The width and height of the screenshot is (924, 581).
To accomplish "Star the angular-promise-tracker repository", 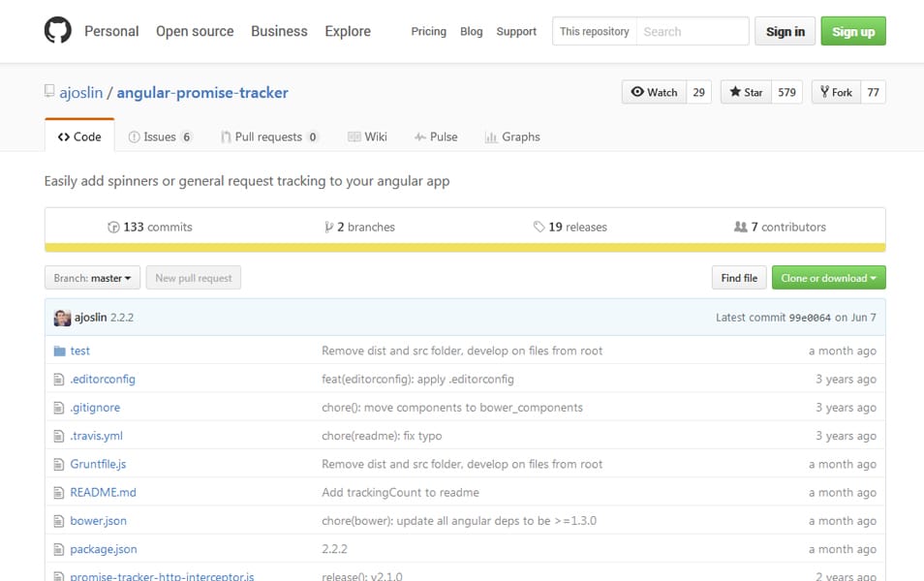I will point(746,92).
